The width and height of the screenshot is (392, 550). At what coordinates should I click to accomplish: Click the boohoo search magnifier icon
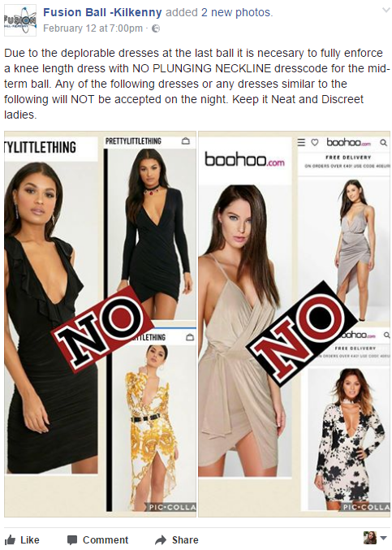point(384,142)
